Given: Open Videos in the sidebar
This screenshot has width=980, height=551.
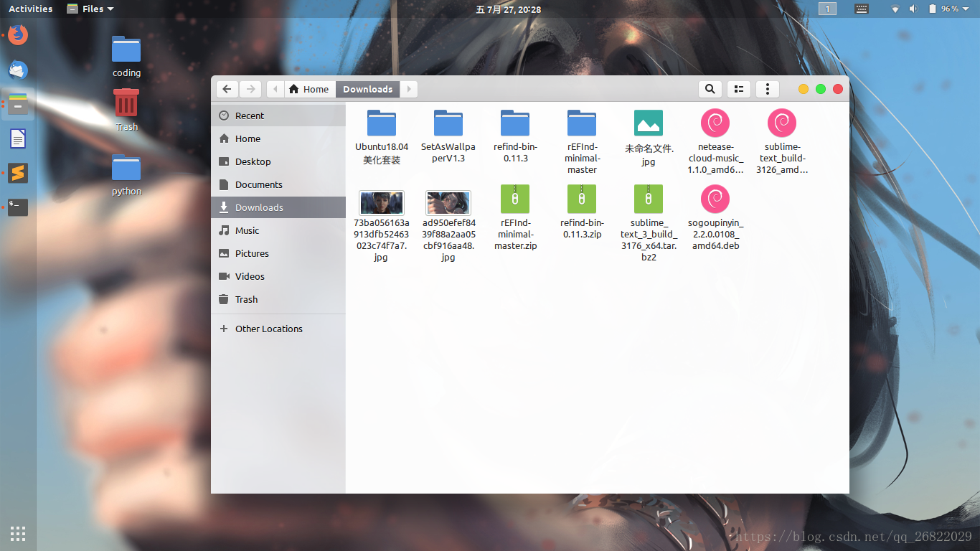Looking at the screenshot, I should [278, 276].
